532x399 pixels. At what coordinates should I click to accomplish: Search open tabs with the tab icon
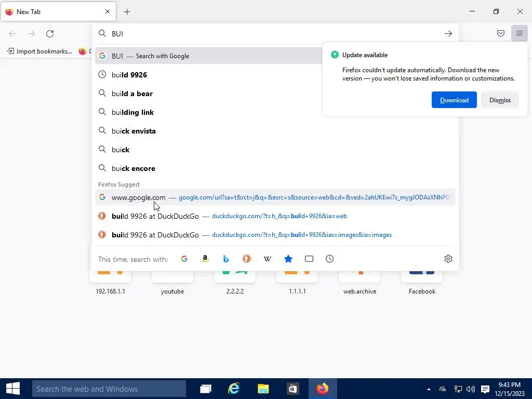tap(309, 259)
